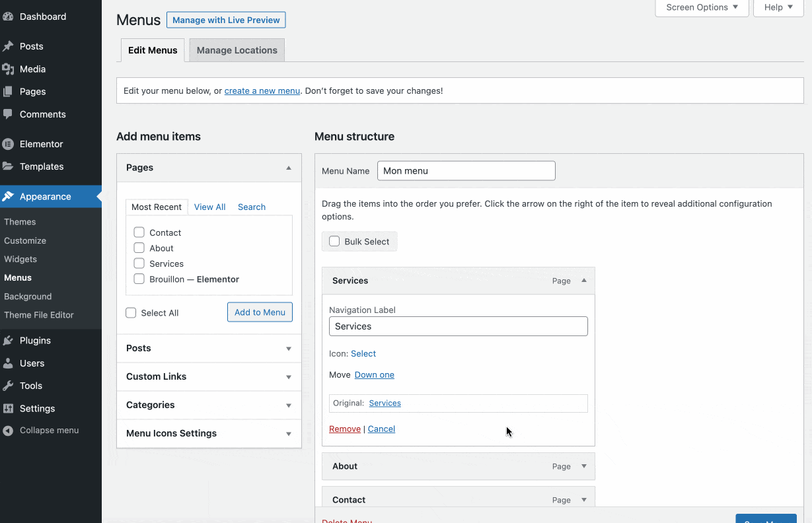The width and height of the screenshot is (812, 523).
Task: Click the Add to Menu button
Action: tap(260, 312)
